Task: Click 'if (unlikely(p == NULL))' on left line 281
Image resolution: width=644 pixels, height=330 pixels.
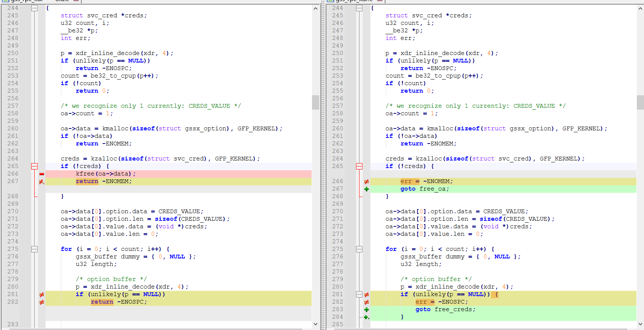Action: [x=120, y=294]
